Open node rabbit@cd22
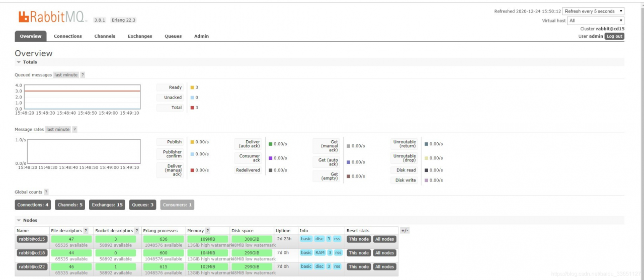 [32, 267]
